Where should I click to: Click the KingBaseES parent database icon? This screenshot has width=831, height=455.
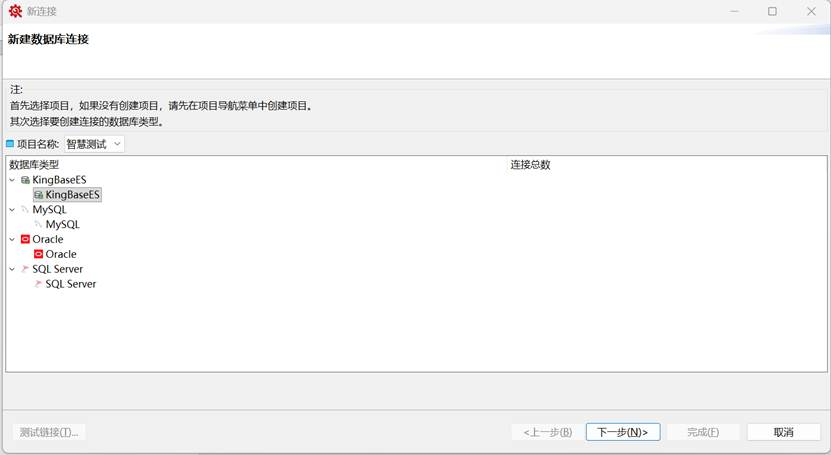coord(25,180)
